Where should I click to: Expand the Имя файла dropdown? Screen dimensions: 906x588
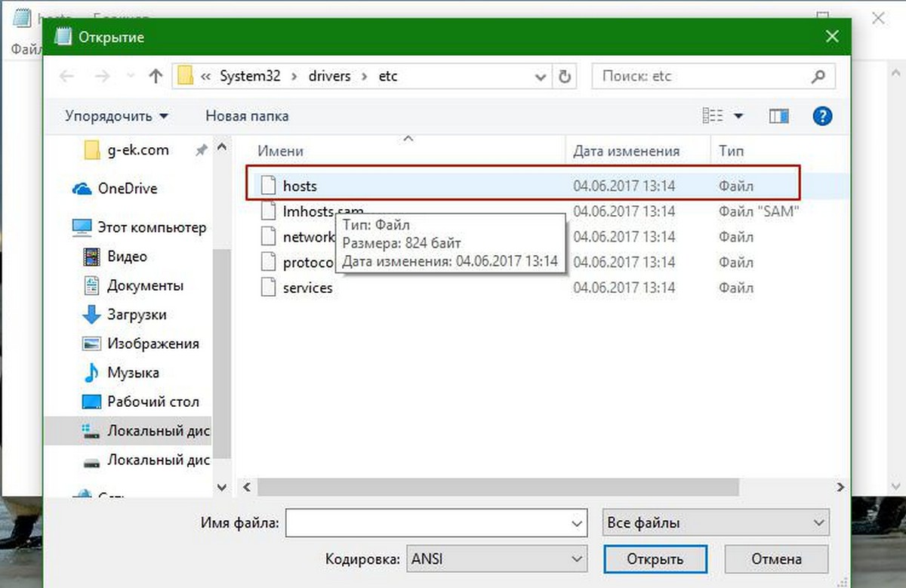(577, 522)
